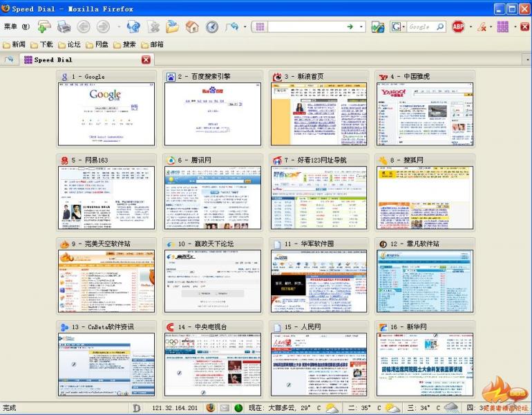Click the magnifier search icon in Google box
Viewport: 532px width, 415px height.
(x=439, y=26)
